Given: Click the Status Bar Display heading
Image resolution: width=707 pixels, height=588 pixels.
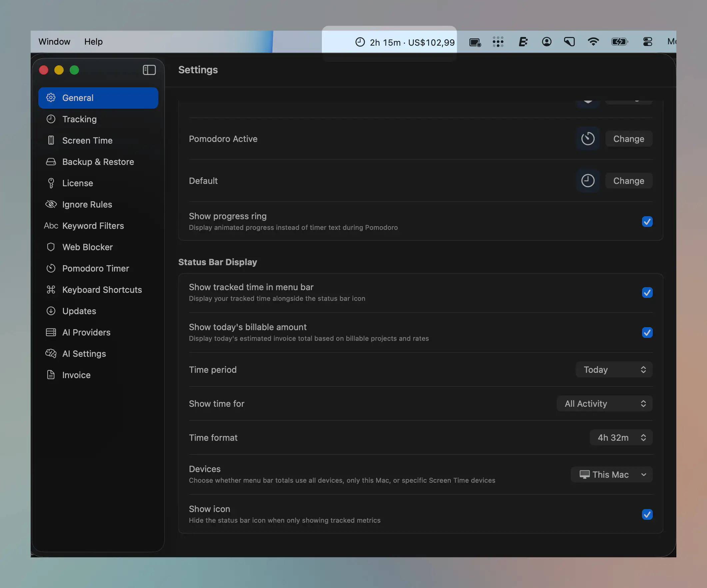Looking at the screenshot, I should coord(218,262).
